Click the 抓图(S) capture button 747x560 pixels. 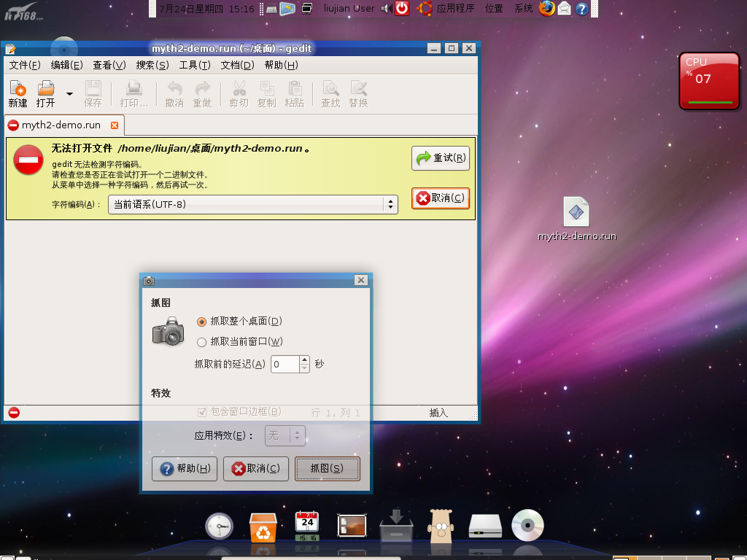tap(328, 469)
